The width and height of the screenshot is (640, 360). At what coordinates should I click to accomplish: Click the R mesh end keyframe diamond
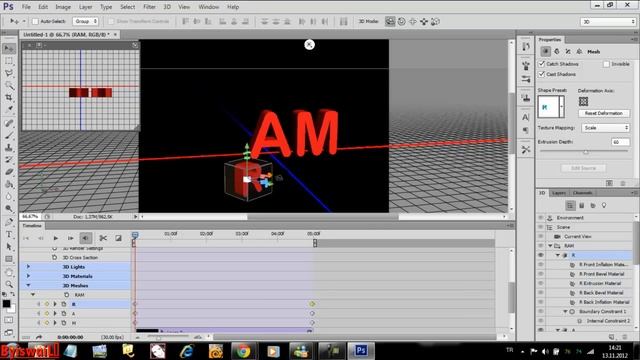(x=312, y=304)
